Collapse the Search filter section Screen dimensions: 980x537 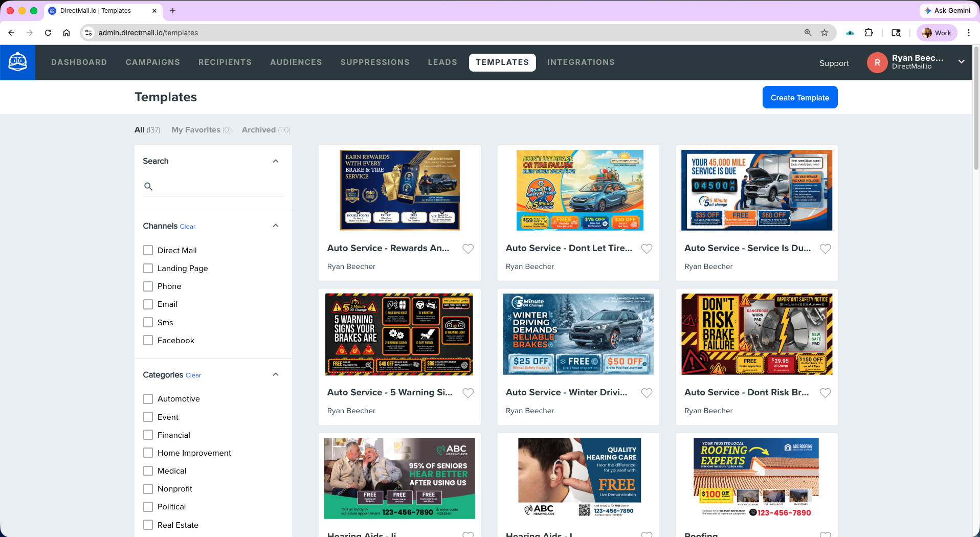point(276,161)
